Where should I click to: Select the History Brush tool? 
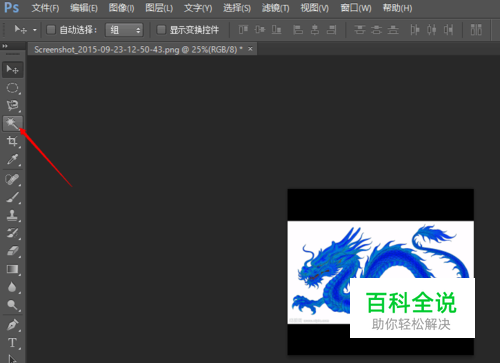point(13,233)
